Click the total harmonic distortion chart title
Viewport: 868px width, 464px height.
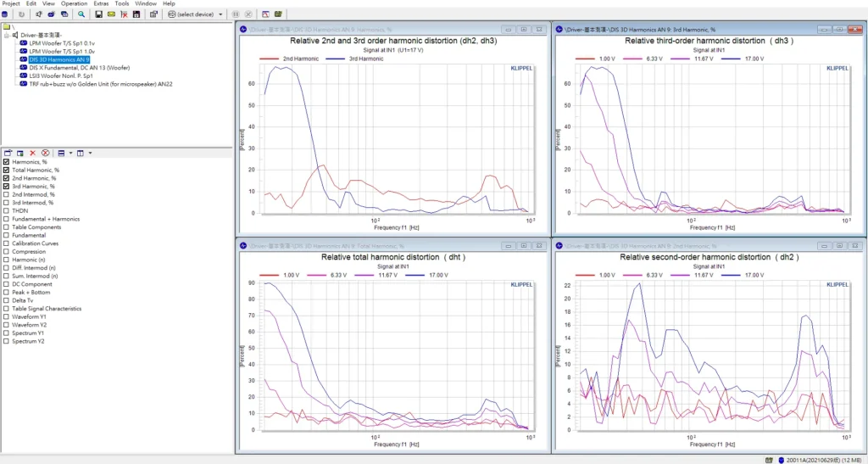(392, 256)
